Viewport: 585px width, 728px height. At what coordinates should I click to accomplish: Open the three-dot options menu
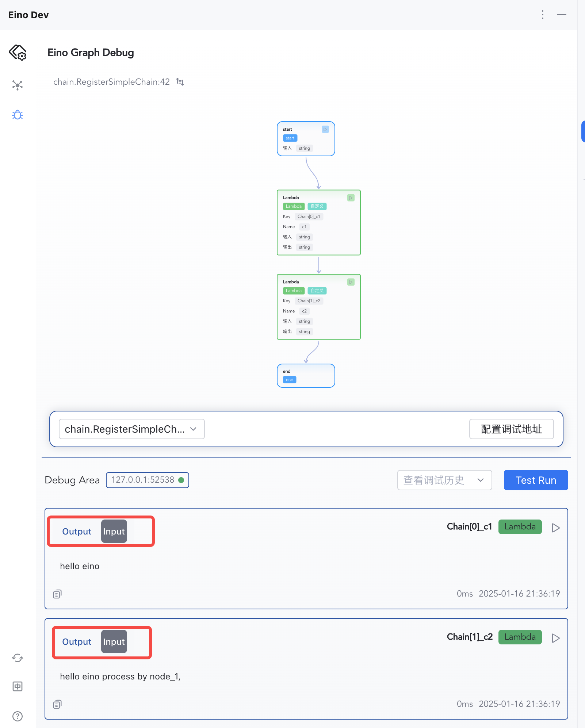[x=543, y=15]
